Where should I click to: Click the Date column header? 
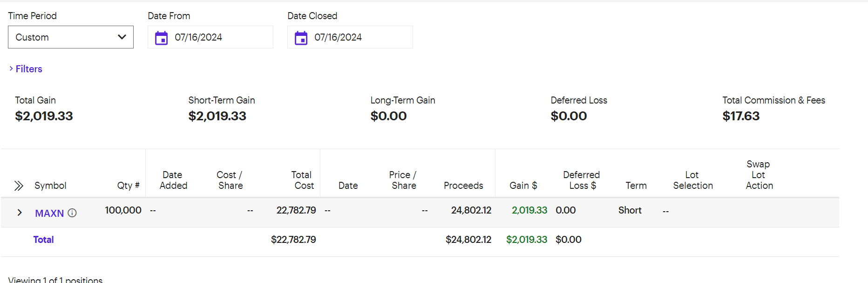348,186
